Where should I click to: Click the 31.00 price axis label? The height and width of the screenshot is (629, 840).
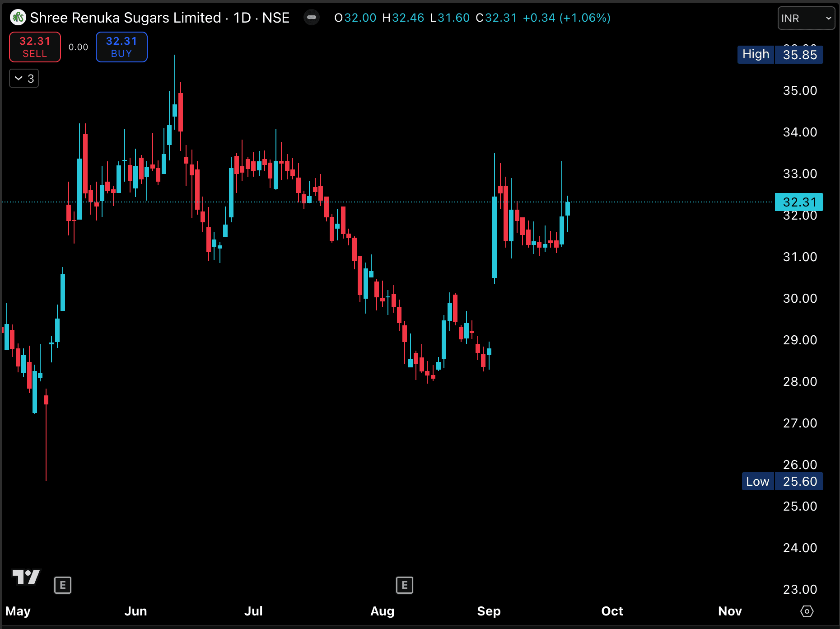(800, 257)
